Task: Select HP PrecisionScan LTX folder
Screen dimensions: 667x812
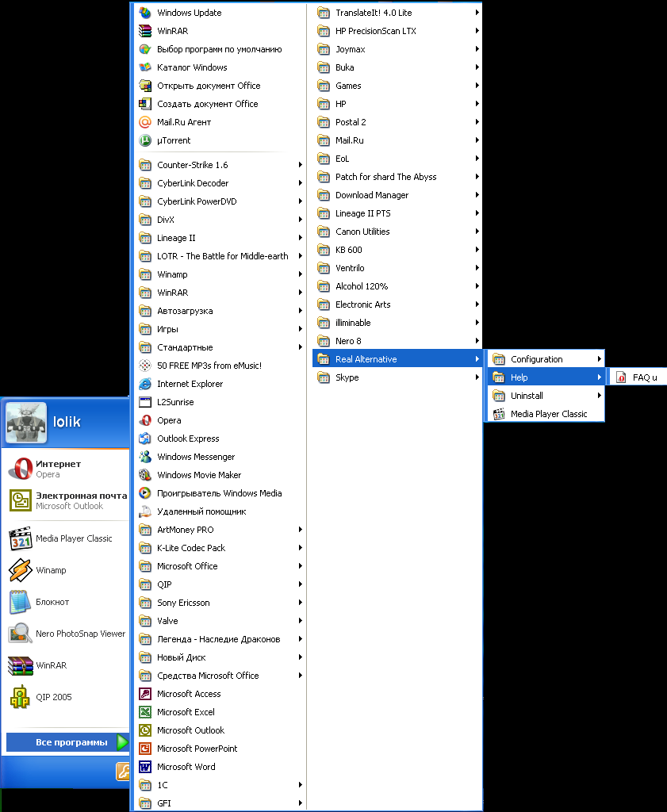Action: (397, 31)
